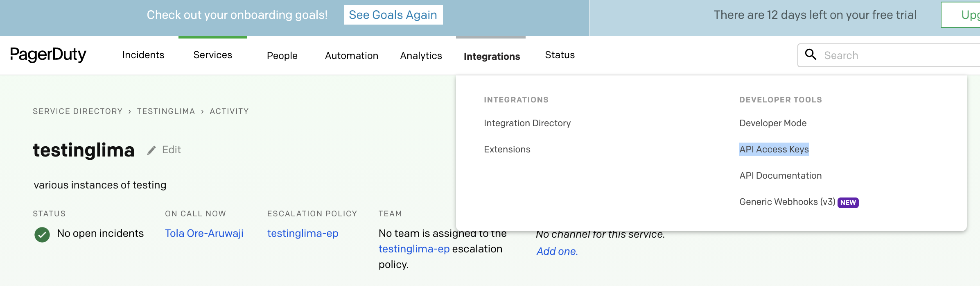Image resolution: width=980 pixels, height=286 pixels.
Task: Collapse the Integrations menu
Action: 492,57
